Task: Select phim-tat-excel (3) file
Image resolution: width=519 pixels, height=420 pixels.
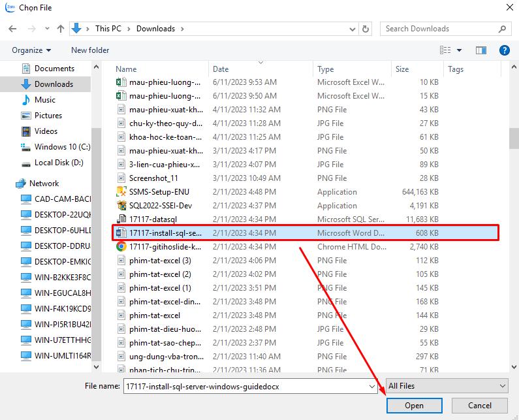Action: 306,261
